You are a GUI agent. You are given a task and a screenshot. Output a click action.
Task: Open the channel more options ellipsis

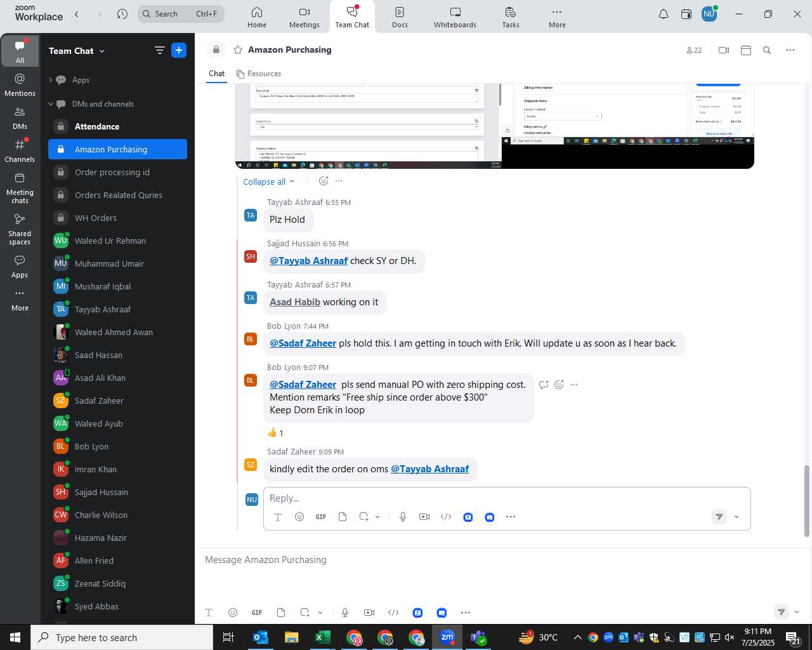pos(790,50)
